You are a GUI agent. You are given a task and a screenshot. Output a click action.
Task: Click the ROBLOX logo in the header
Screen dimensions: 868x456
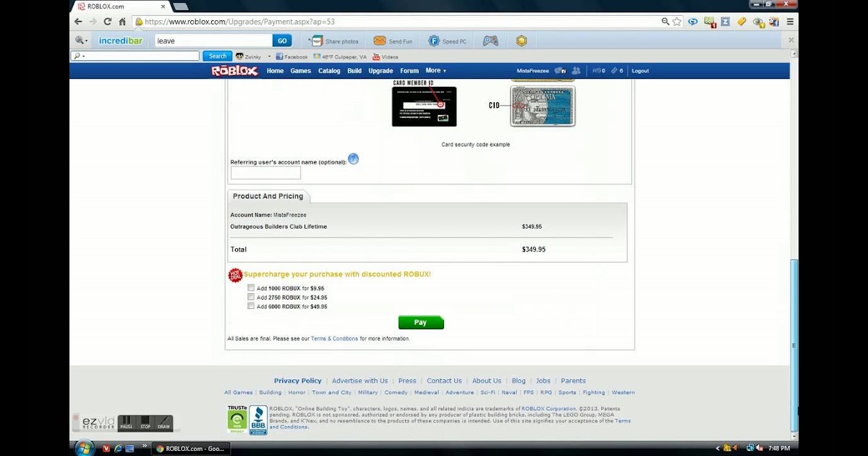click(234, 71)
